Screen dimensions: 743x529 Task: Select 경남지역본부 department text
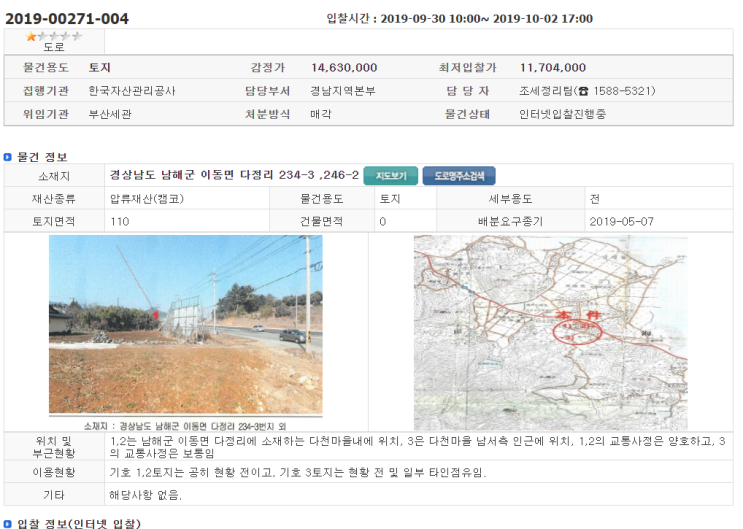click(343, 91)
